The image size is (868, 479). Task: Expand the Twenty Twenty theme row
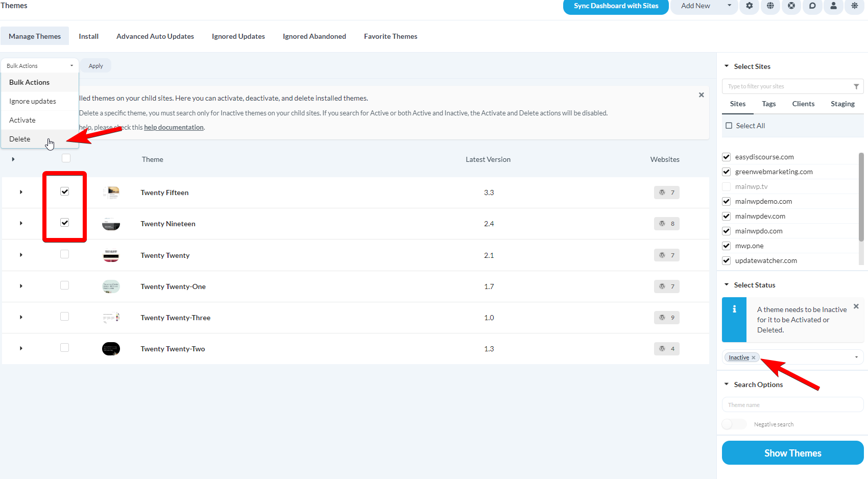pyautogui.click(x=20, y=255)
